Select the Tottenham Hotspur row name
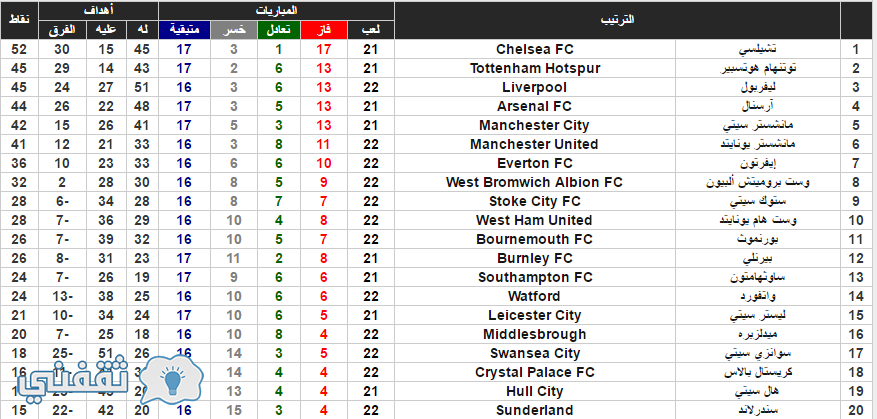877x419 pixels. [x=535, y=68]
